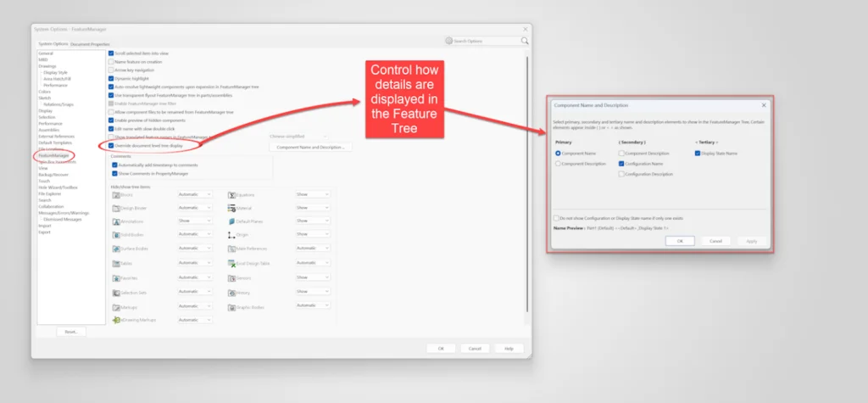Open the Annotations Show dropdown
This screenshot has width=868, height=403.
[195, 221]
